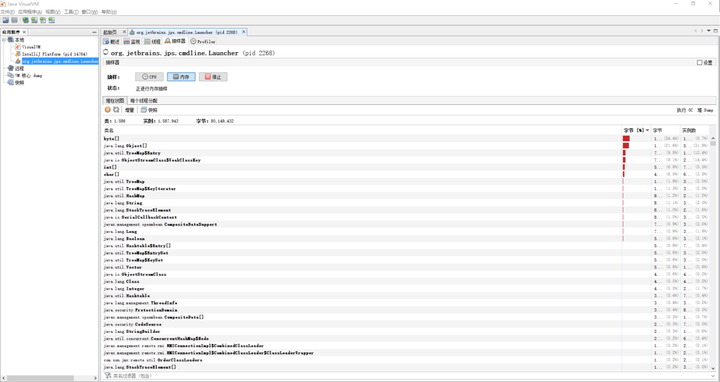This screenshot has width=720, height=382.
Task: Click the refresh results icon next to pause
Action: click(116, 110)
